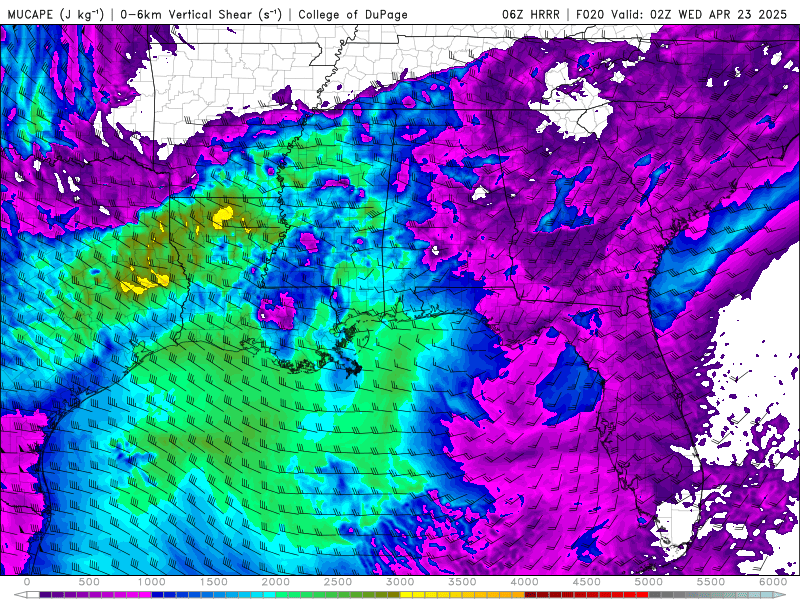Image resolution: width=800 pixels, height=600 pixels.
Task: Click the MUCAPE (J kg⁻¹) title label
Action: [x=56, y=14]
